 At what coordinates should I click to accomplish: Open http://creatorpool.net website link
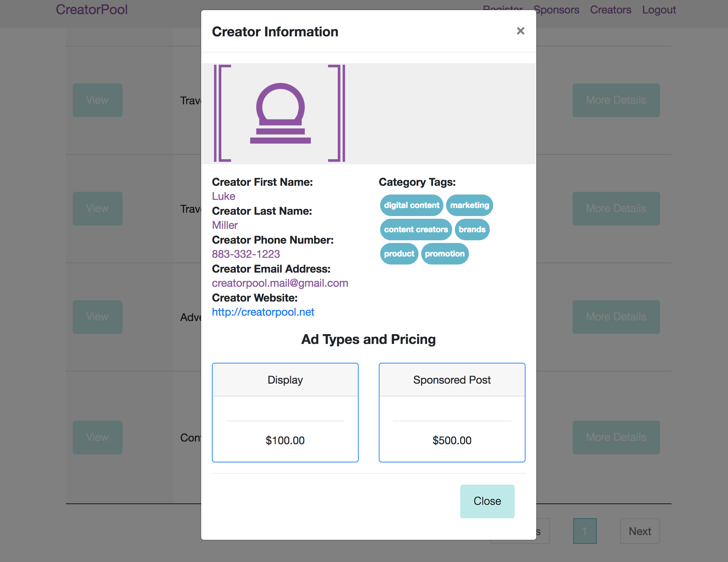[x=263, y=312]
